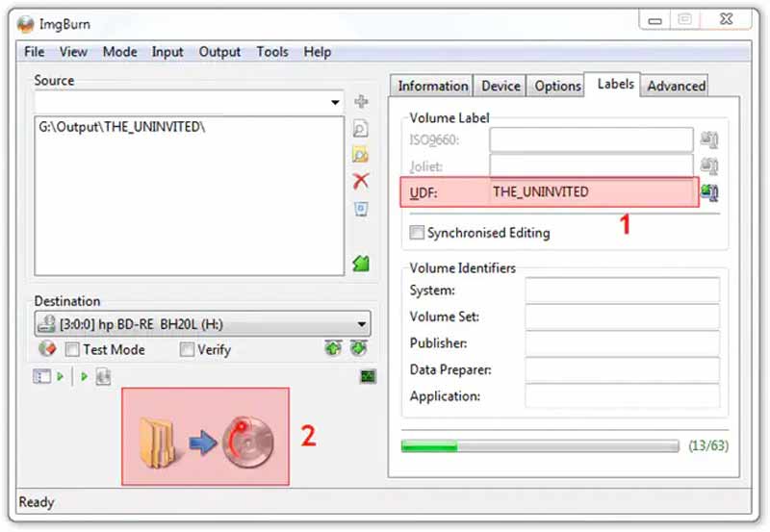Click the Build folder-to-disc button

(205, 436)
